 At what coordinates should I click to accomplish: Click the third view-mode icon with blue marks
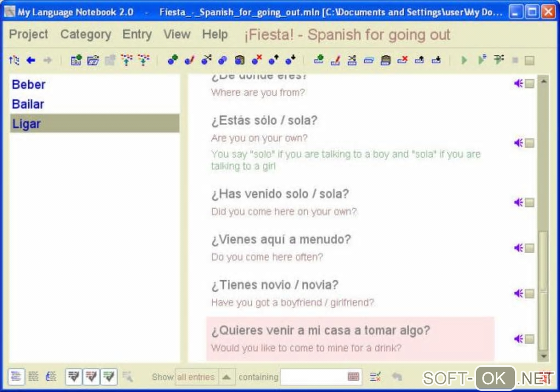coord(51,376)
